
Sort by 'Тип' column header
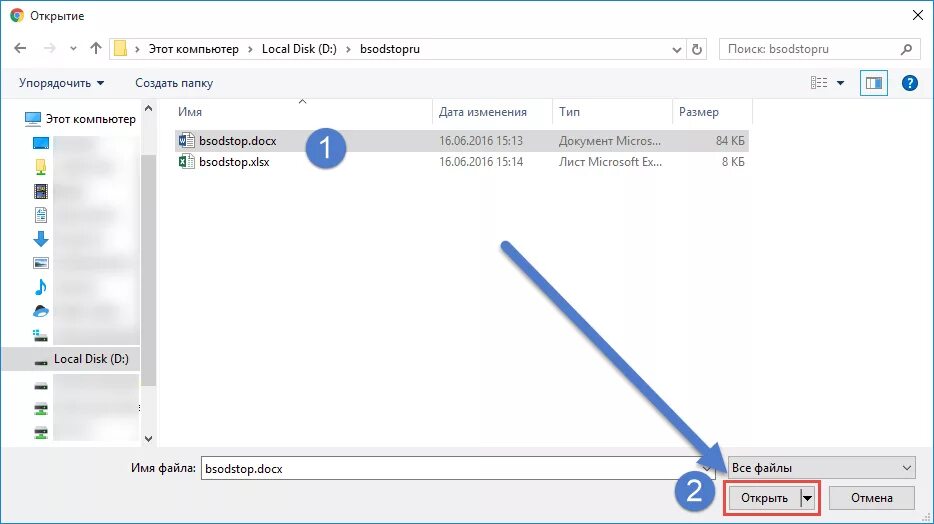[x=612, y=111]
